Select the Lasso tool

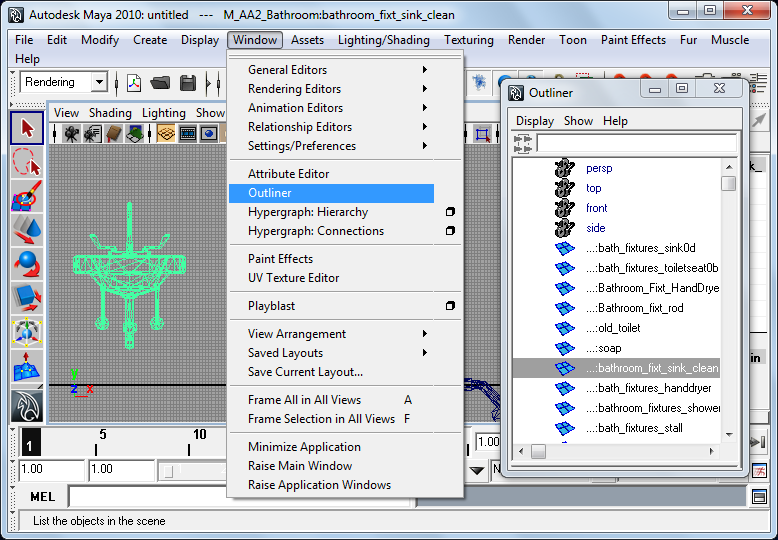27,162
